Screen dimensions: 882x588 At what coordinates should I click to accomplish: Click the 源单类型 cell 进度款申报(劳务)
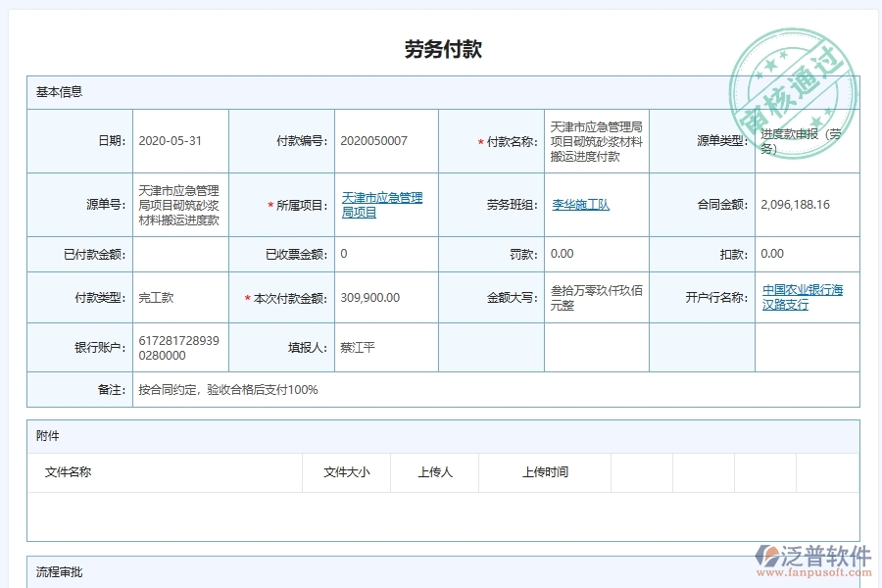point(806,140)
